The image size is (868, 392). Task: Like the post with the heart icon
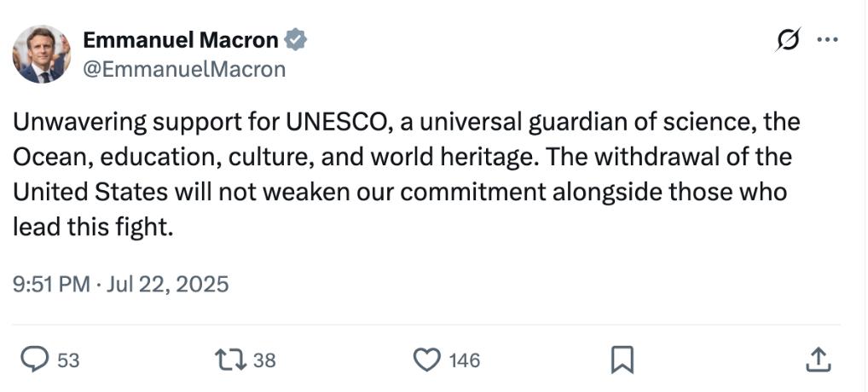click(426, 360)
